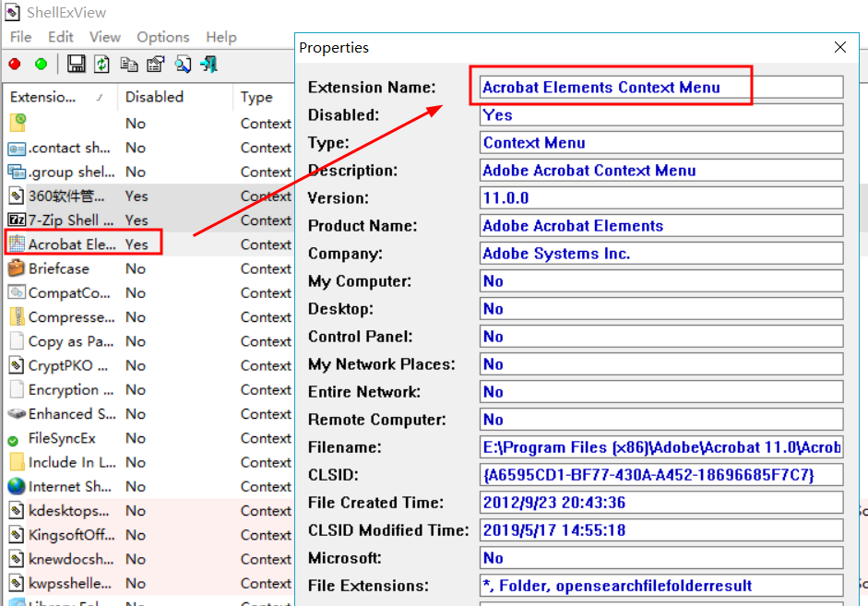Click the File Extensions value field
Image resolution: width=868 pixels, height=606 pixels.
tap(661, 586)
